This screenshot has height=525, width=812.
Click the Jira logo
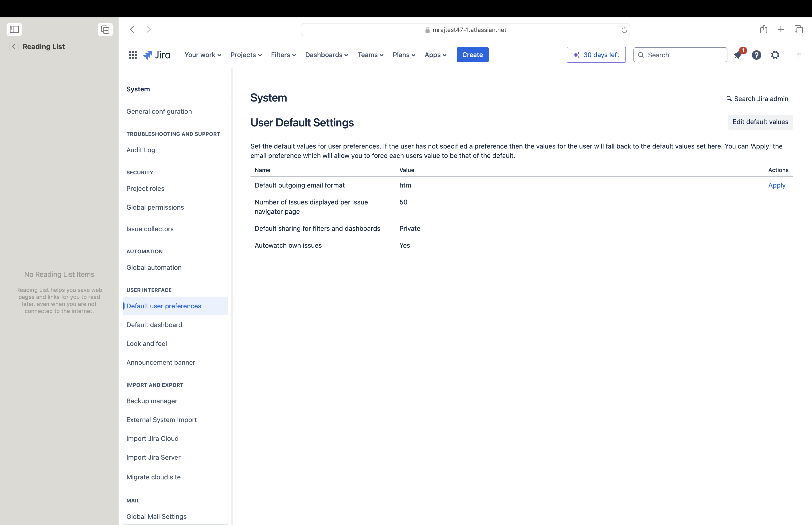(157, 55)
